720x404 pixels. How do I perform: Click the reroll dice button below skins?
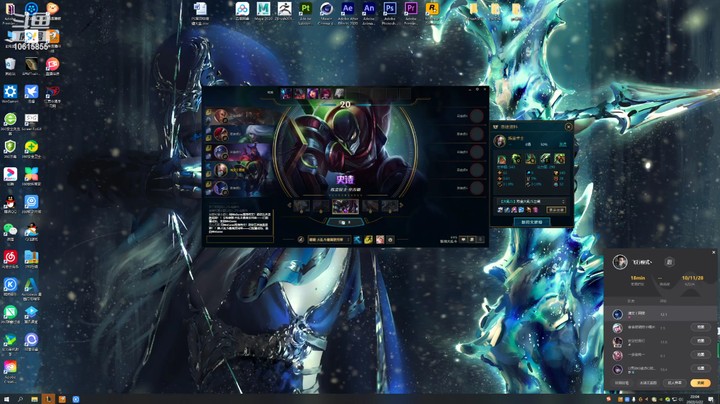[345, 222]
